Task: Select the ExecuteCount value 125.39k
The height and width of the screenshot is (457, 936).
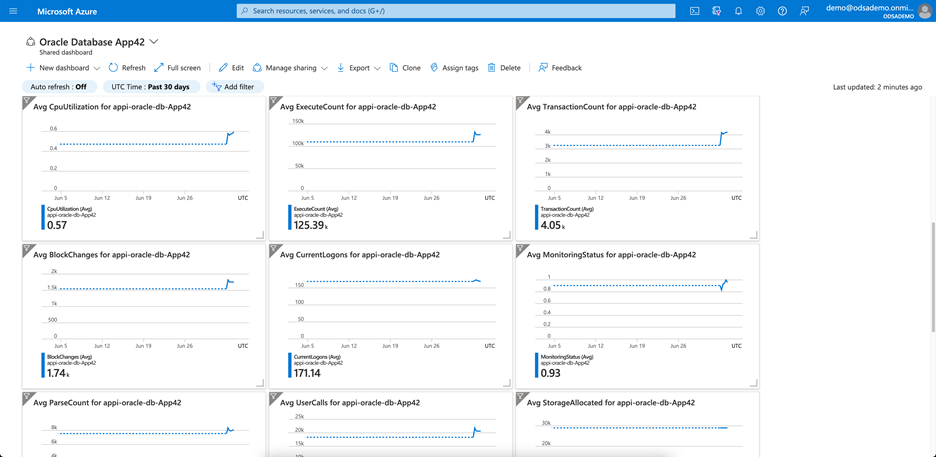Action: (x=311, y=226)
